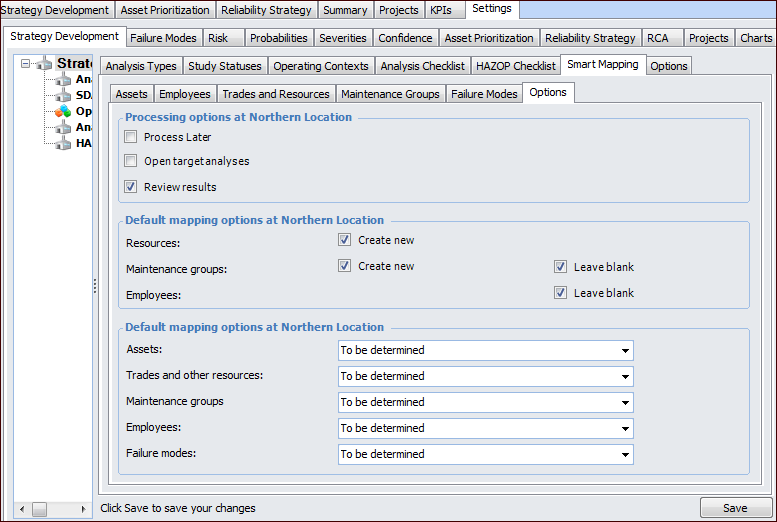Open the Trades and Resources sub-tab
This screenshot has height=522, width=777.
[x=276, y=94]
